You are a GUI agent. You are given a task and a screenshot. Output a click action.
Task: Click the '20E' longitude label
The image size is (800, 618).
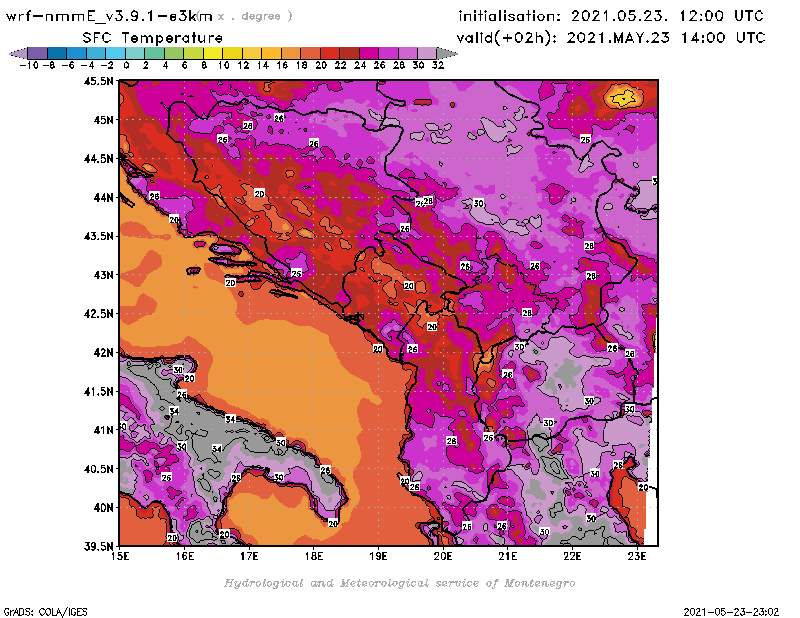[x=443, y=556]
